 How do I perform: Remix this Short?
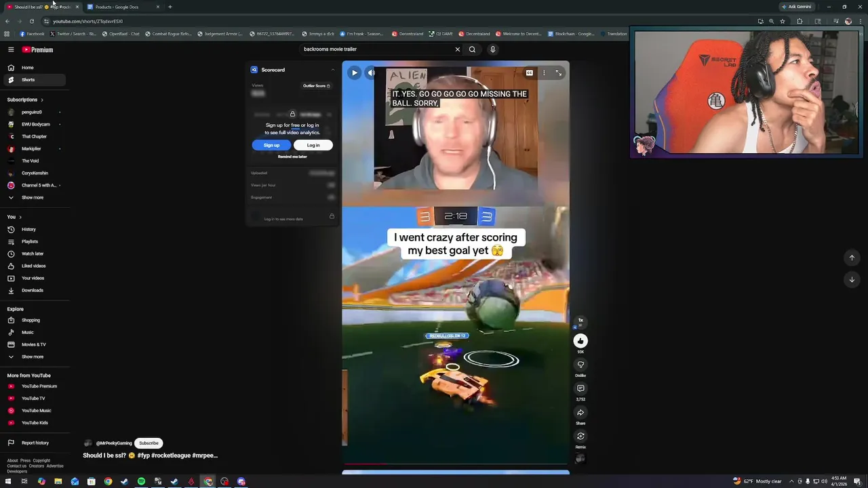point(580,436)
